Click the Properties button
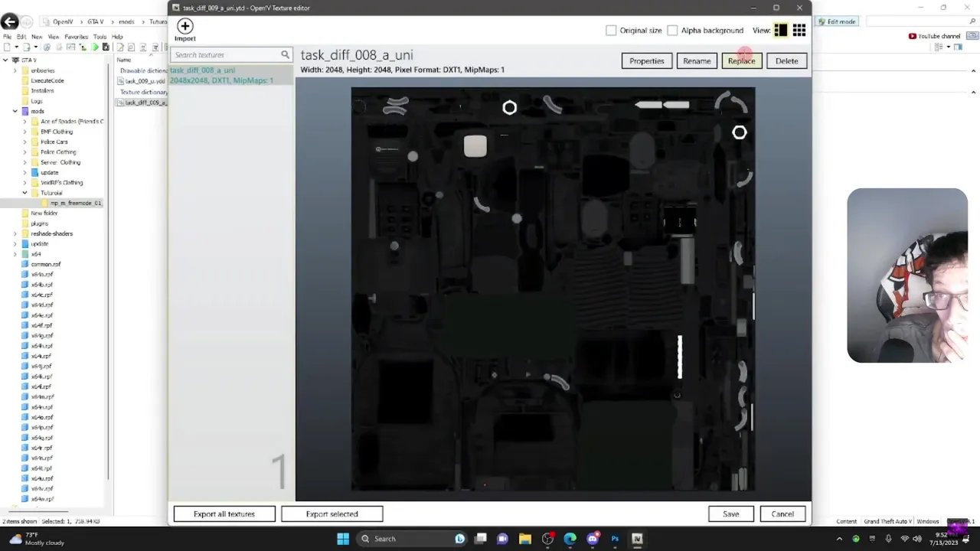 [x=647, y=61]
